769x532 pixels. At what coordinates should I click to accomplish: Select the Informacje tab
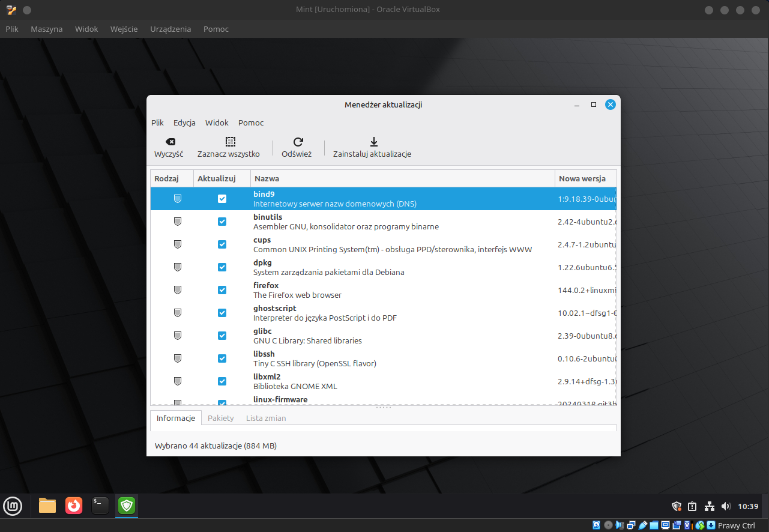click(176, 418)
